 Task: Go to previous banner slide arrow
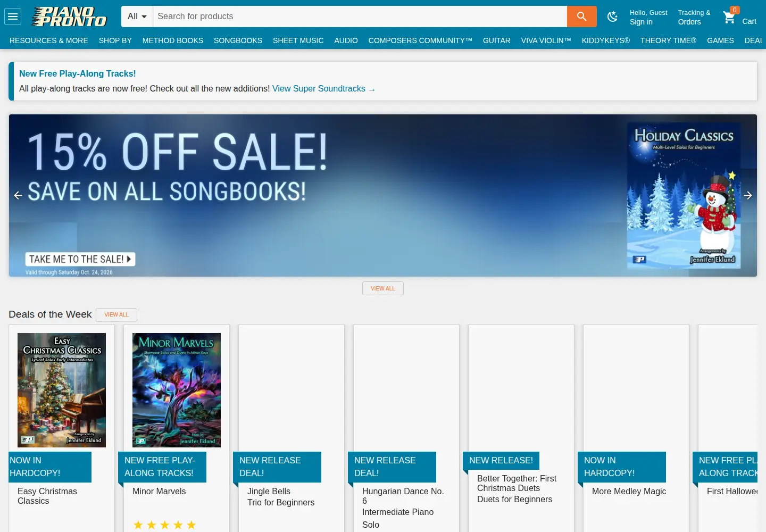point(18,195)
